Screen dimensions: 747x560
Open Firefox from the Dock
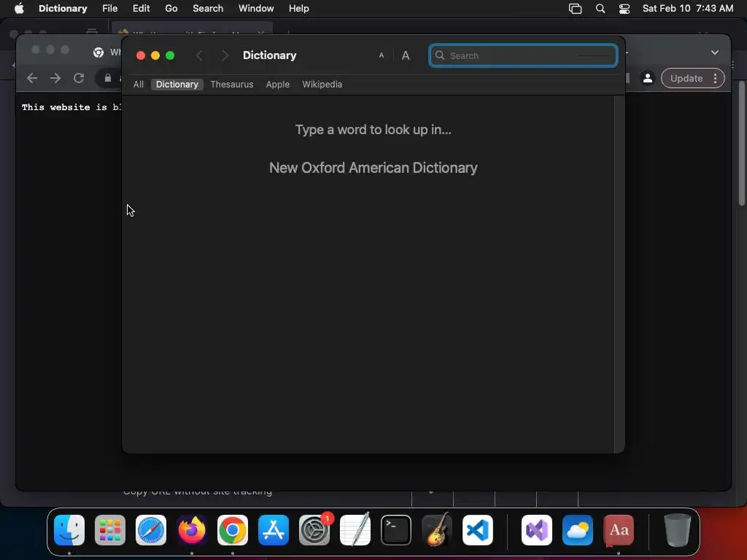tap(192, 530)
